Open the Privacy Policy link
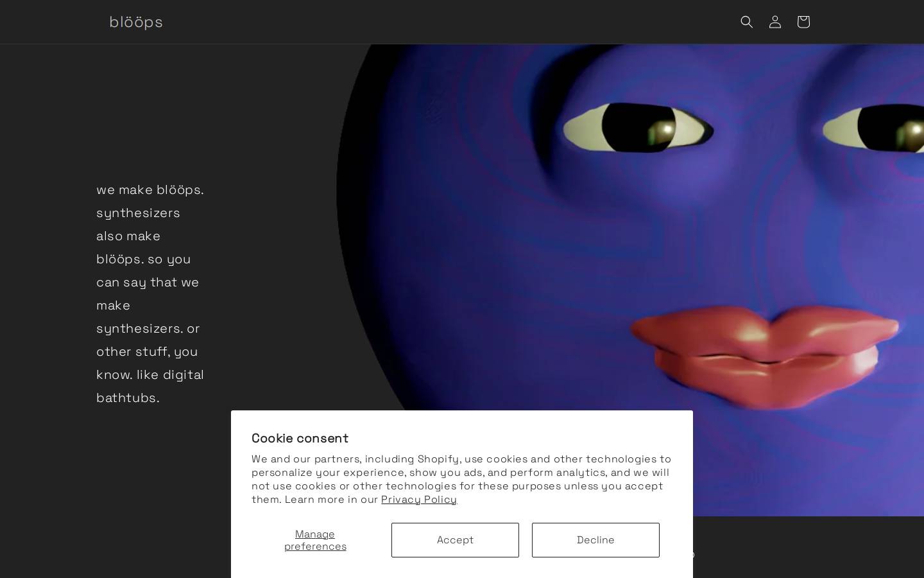 pos(419,500)
